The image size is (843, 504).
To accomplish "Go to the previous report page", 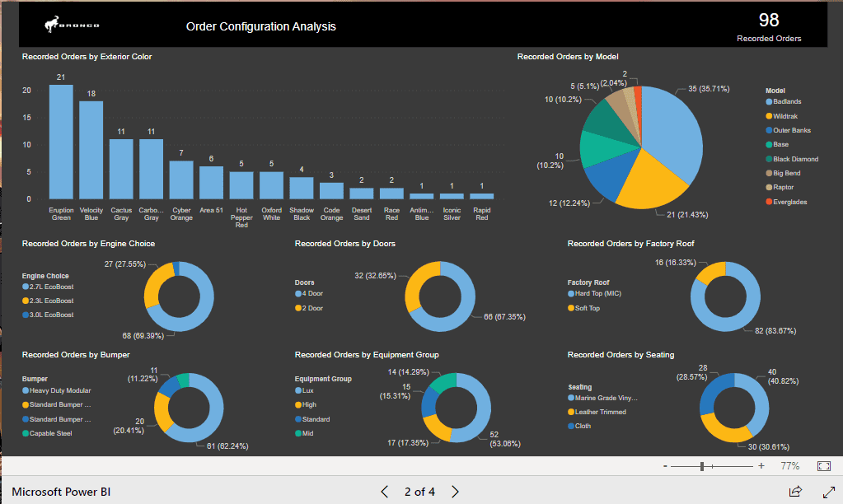I will [x=384, y=492].
